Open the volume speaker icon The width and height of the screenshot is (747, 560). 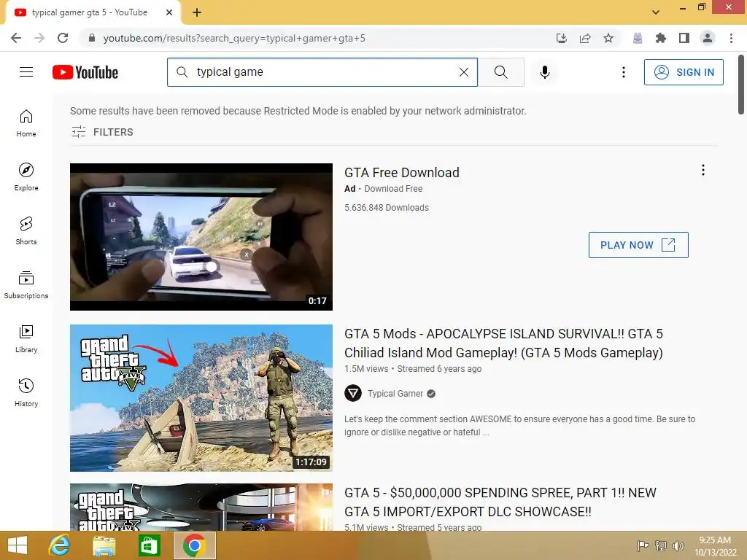[x=678, y=546]
